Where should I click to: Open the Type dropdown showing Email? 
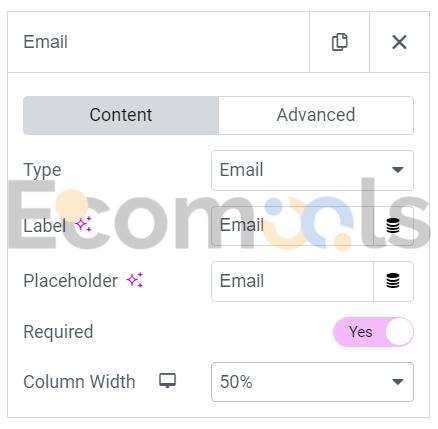pyautogui.click(x=312, y=170)
